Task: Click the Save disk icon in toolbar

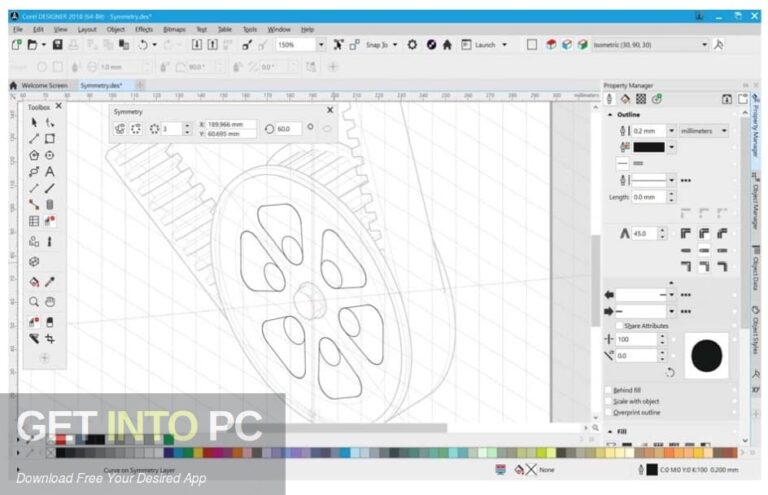Action: pyautogui.click(x=57, y=45)
